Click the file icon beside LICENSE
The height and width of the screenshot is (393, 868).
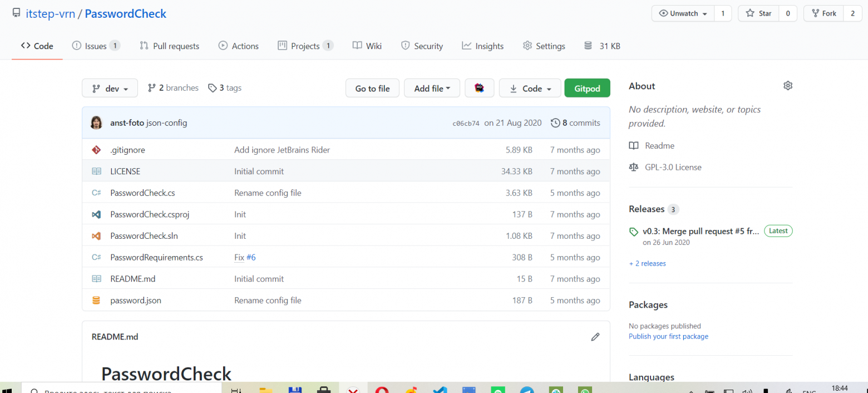pos(96,171)
